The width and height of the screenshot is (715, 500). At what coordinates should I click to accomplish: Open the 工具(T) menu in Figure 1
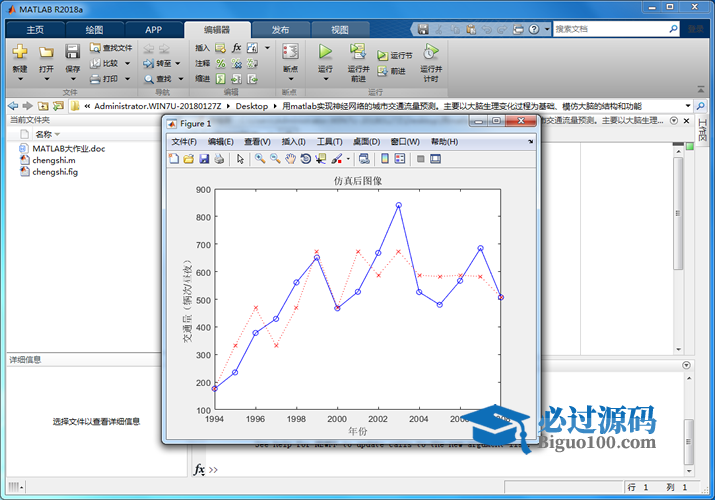pos(330,142)
